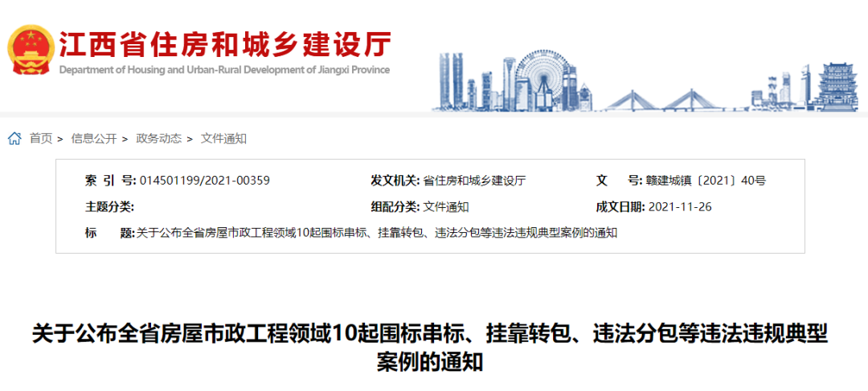Open 文件通知 in the breadcrumb trail
Image resolution: width=868 pixels, height=391 pixels.
223,139
